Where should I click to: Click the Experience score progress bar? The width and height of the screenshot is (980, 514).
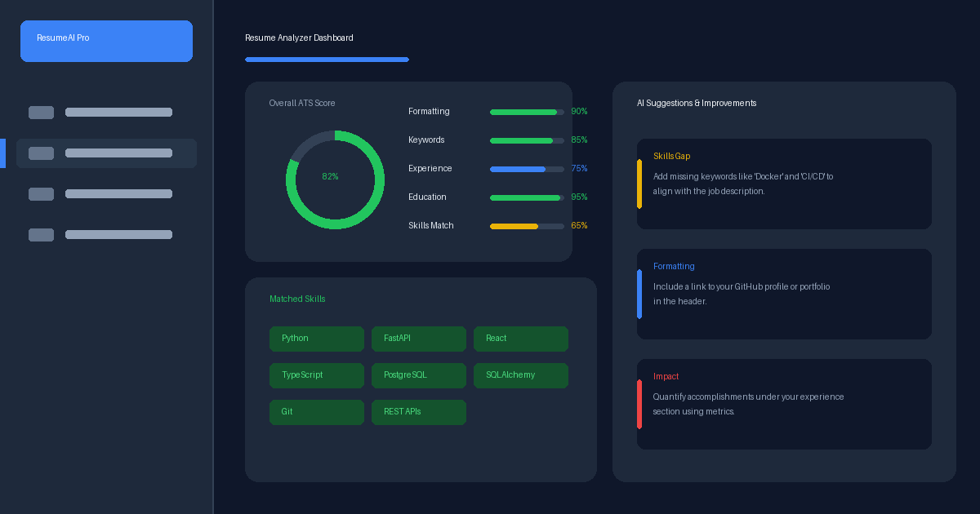point(527,169)
